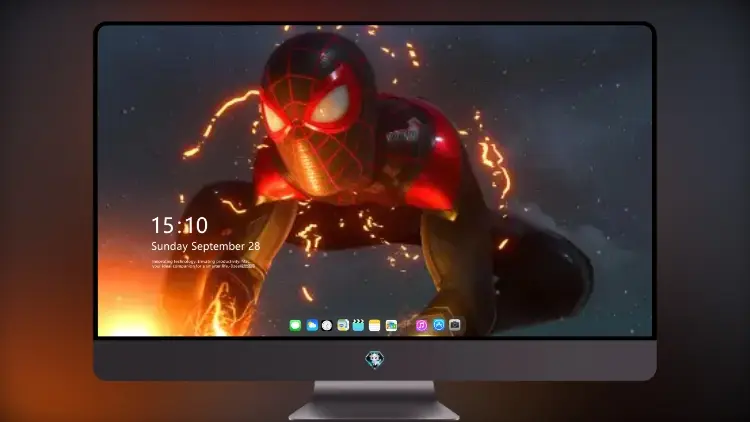Screen dimensions: 750x422
Task: Open the Clock app in dock
Action: (327, 326)
